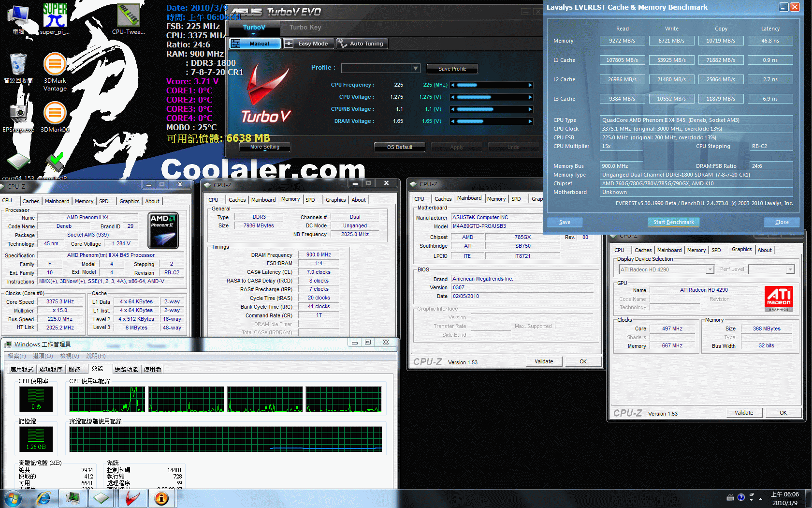This screenshot has height=508, width=812.
Task: Click DRAM Frequency 900.0 MHz value
Action: pos(319,254)
